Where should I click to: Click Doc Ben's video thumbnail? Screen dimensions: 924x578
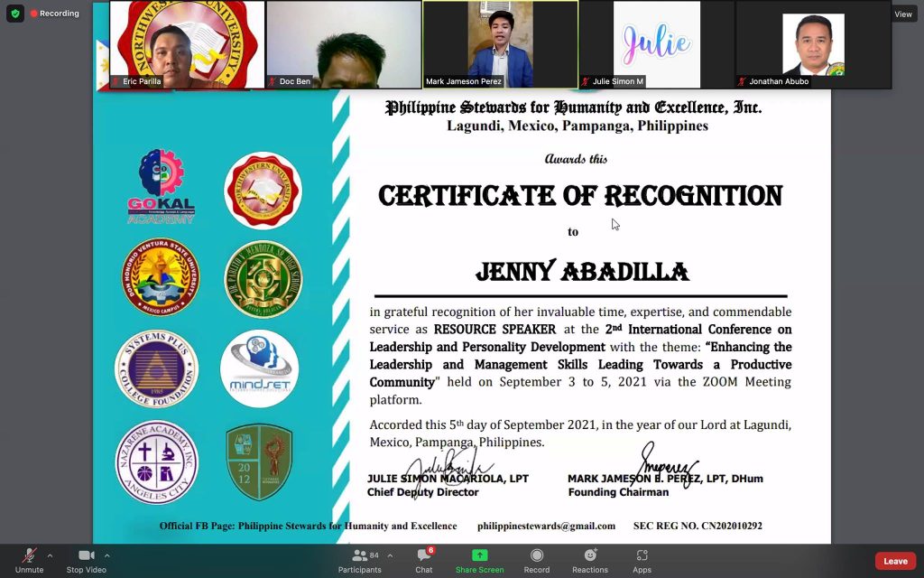tap(344, 44)
